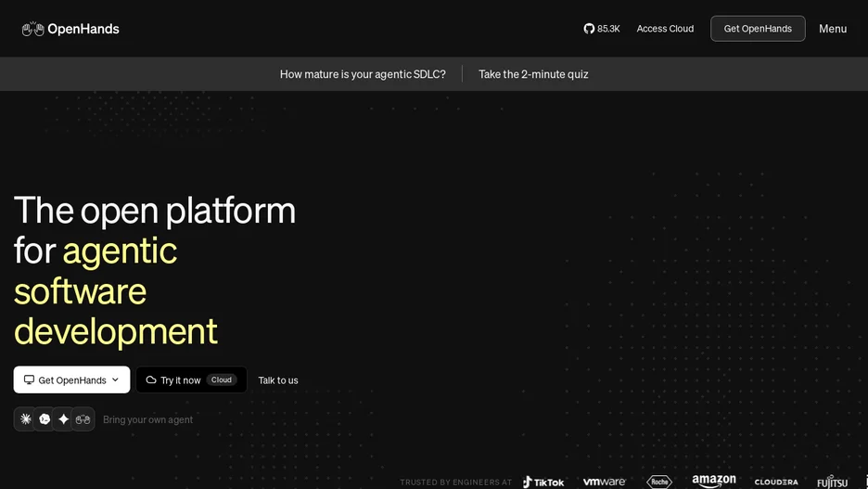868x489 pixels.
Task: Select the Gemini sparkle agent icon
Action: [x=64, y=419]
